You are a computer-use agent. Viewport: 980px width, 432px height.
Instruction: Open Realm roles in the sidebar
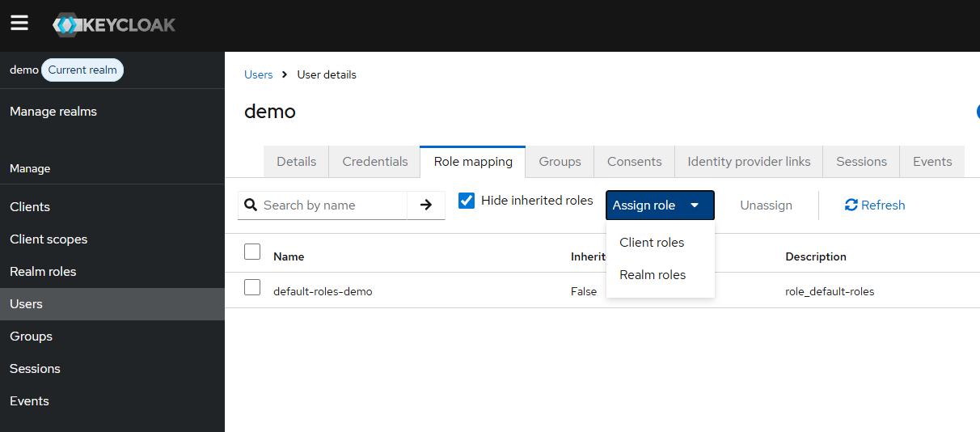(112, 272)
